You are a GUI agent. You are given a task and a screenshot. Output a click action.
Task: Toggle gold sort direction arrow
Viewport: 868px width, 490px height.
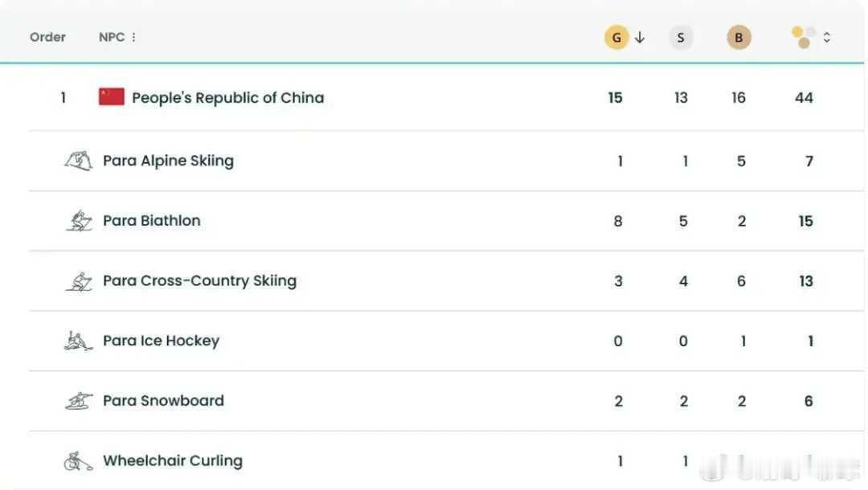tap(640, 37)
